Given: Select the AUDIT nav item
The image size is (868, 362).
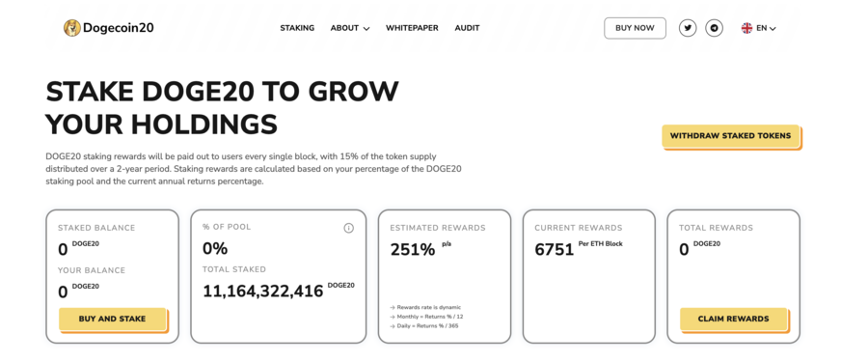Looking at the screenshot, I should point(467,28).
